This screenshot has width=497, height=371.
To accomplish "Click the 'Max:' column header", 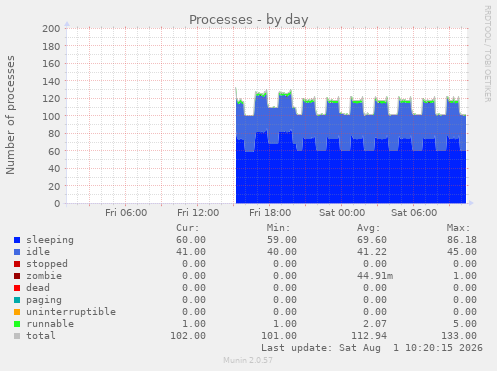I will [x=459, y=228].
